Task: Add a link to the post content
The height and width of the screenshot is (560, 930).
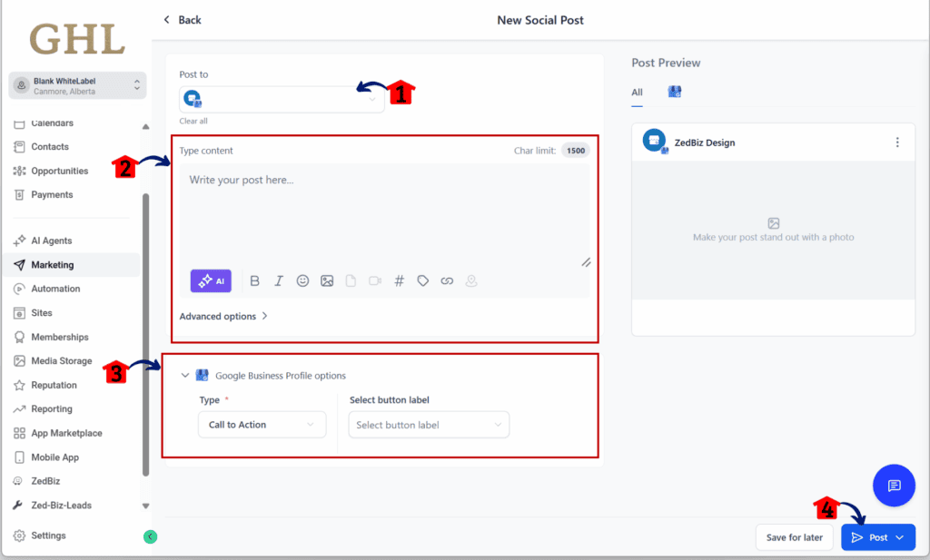Action: pyautogui.click(x=447, y=280)
